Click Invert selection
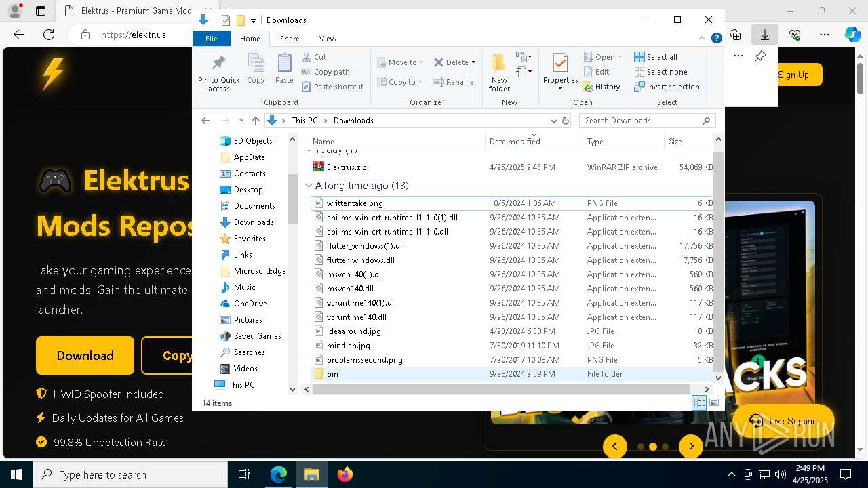The width and height of the screenshot is (868, 488). [x=667, y=87]
